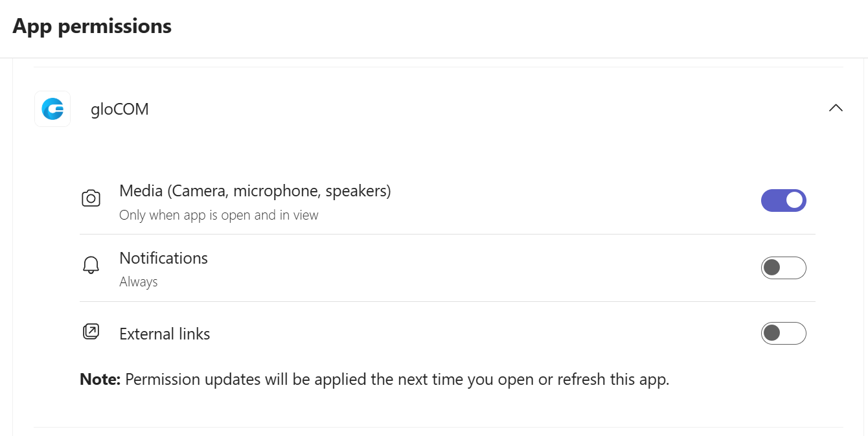Image resolution: width=868 pixels, height=436 pixels.
Task: Disable the Media permission toggle
Action: [x=784, y=200]
